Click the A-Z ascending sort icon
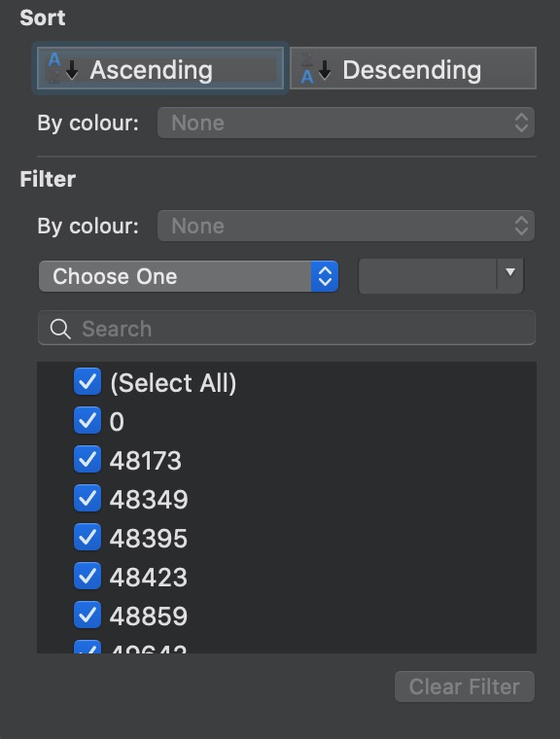The height and width of the screenshot is (739, 560). pyautogui.click(x=62, y=68)
